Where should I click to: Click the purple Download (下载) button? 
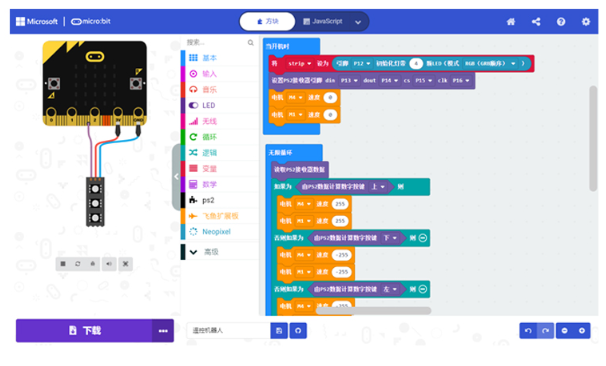[x=84, y=330]
